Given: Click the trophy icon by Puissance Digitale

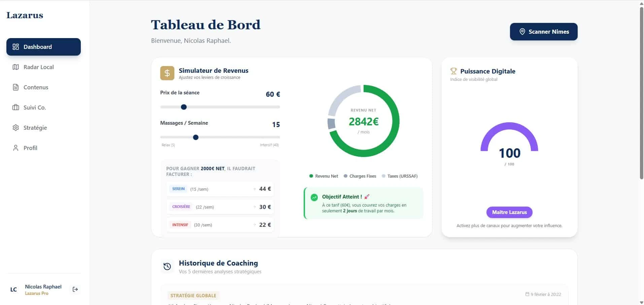Looking at the screenshot, I should (453, 71).
